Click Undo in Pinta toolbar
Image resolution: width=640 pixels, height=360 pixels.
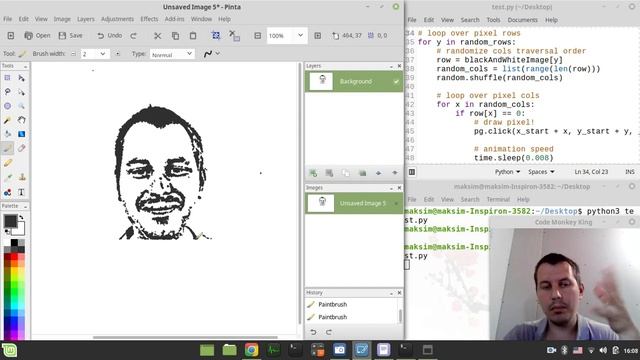[x=109, y=36]
